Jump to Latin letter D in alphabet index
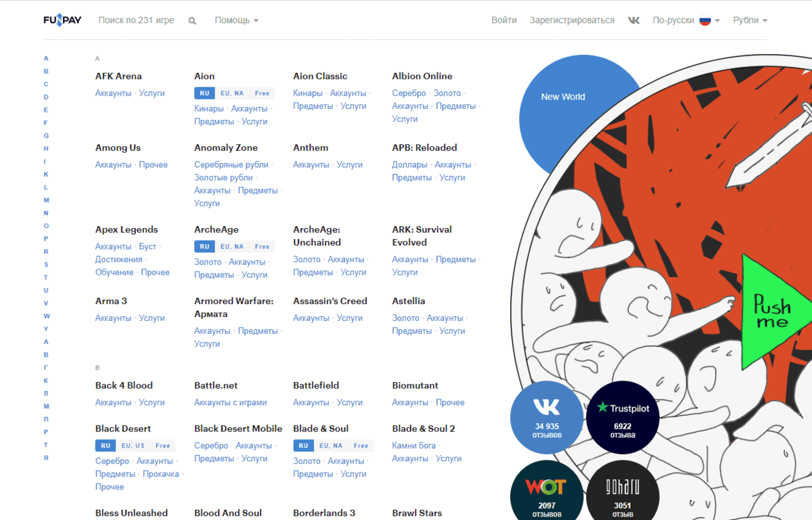 [x=46, y=97]
